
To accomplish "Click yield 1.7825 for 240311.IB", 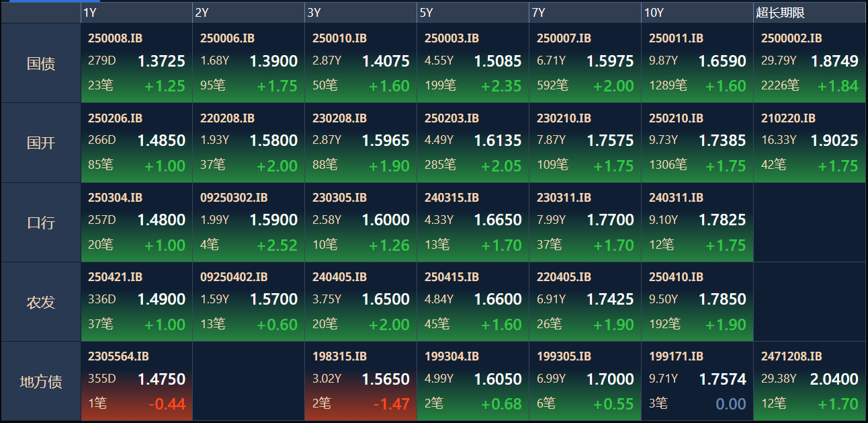I will coord(722,220).
